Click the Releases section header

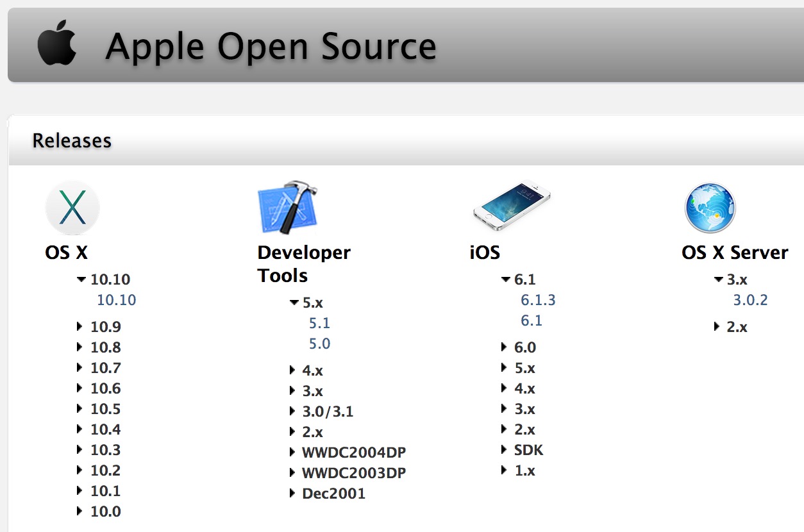point(72,140)
